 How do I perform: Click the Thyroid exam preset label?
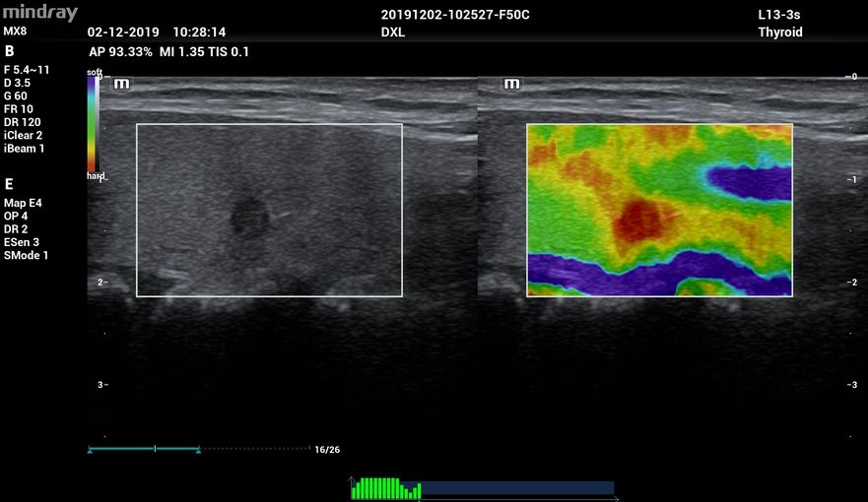779,32
